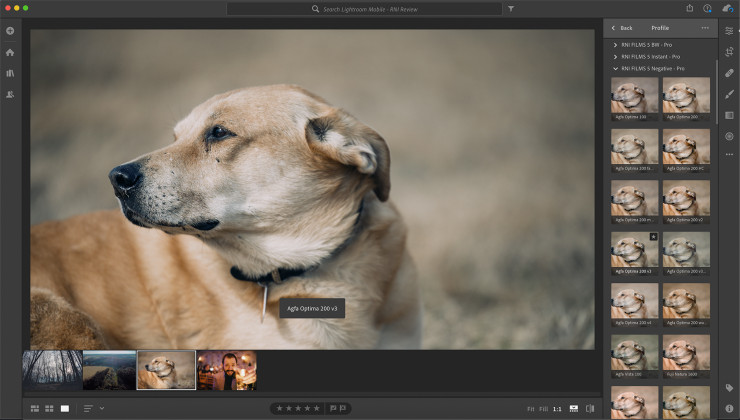Flag photo as picked
The height and width of the screenshot is (420, 740).
click(333, 408)
